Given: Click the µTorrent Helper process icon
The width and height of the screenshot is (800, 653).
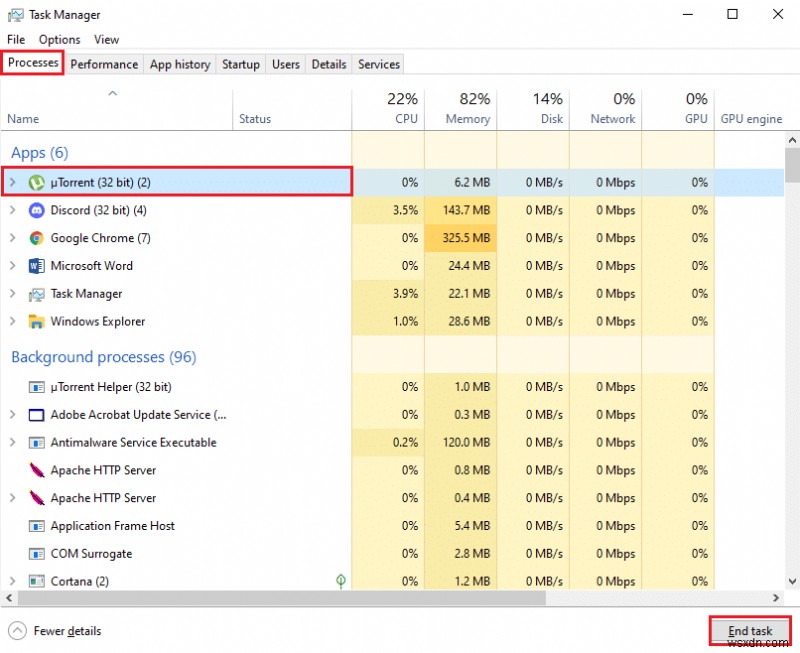Looking at the screenshot, I should (x=36, y=387).
